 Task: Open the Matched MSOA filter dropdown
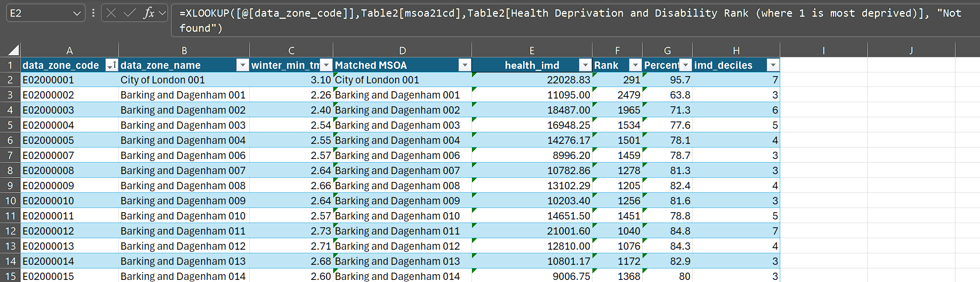click(464, 65)
